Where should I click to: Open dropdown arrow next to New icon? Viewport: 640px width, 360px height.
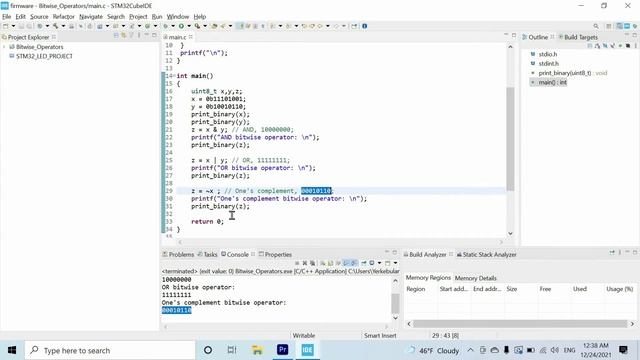[13, 26]
